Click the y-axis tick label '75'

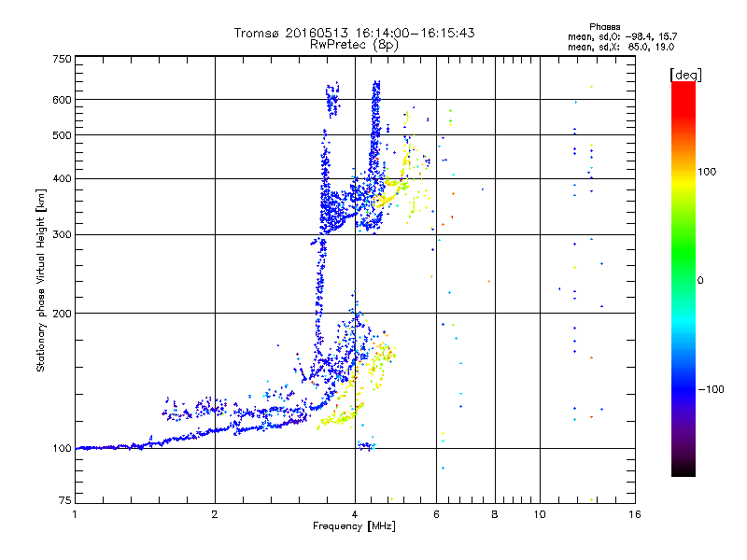(x=65, y=500)
